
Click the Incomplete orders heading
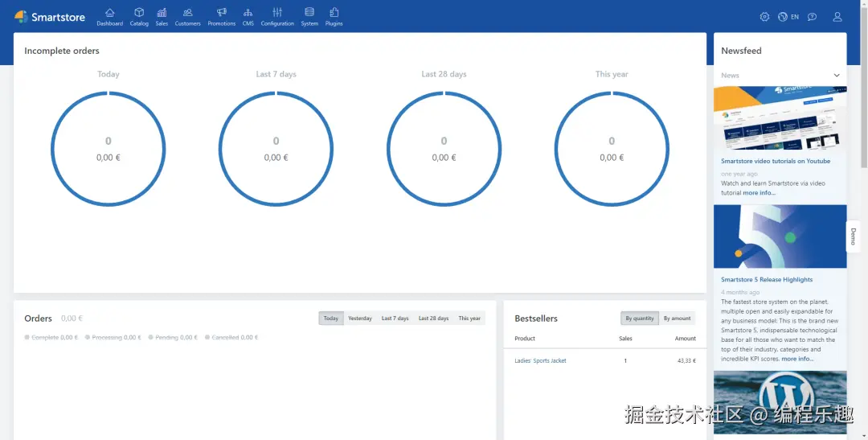pos(62,51)
